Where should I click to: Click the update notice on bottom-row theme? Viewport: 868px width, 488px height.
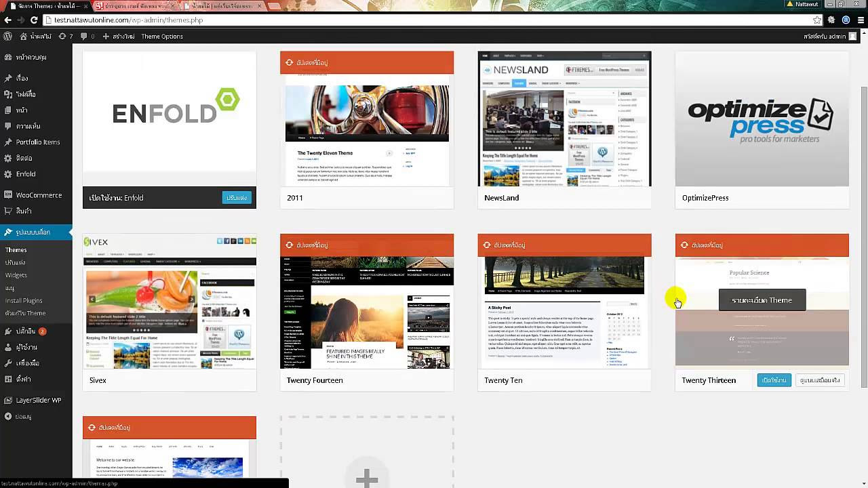pyautogui.click(x=170, y=427)
